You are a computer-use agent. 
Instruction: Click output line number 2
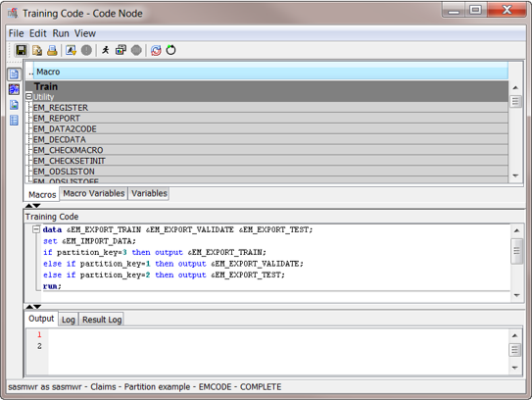pyautogui.click(x=39, y=346)
